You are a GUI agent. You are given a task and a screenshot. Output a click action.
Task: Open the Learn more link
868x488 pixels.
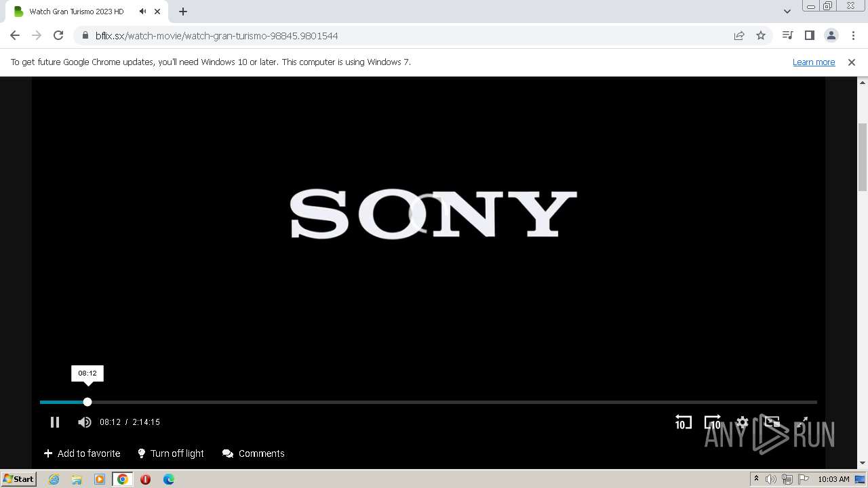click(x=814, y=62)
